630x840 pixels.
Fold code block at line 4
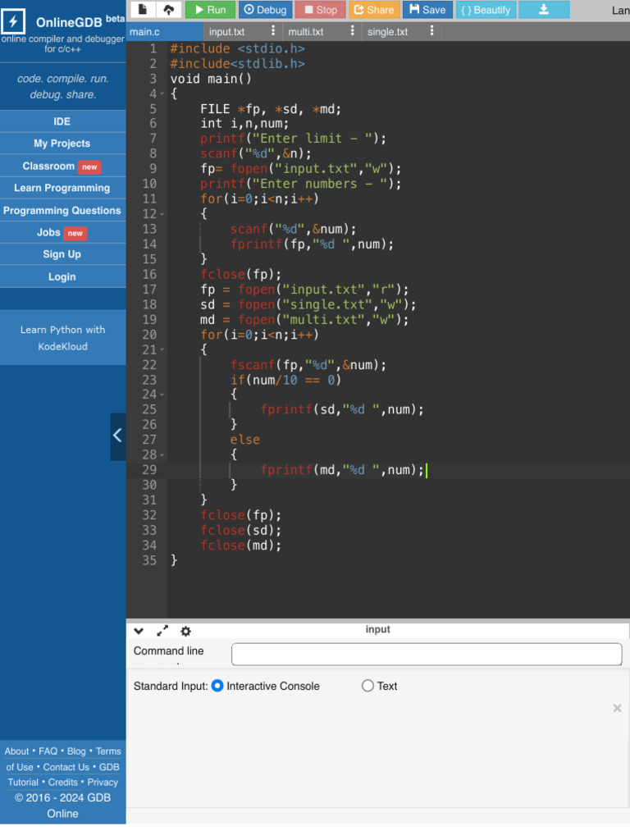tap(162, 94)
